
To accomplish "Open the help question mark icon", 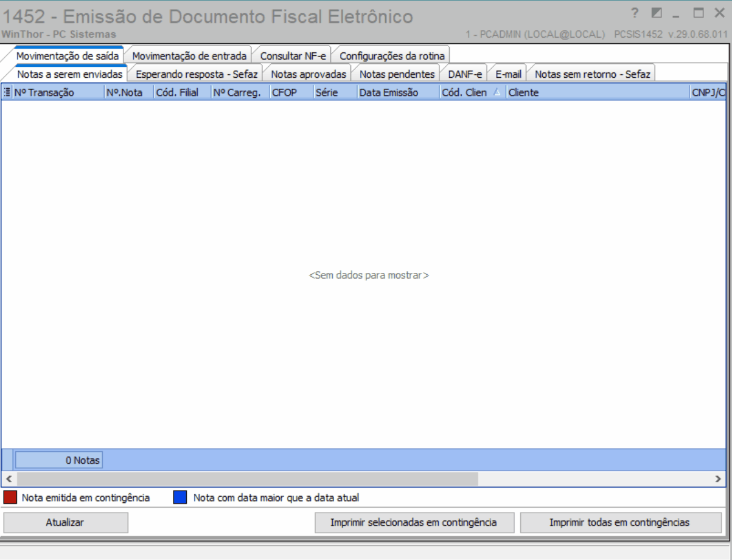I will pos(635,13).
